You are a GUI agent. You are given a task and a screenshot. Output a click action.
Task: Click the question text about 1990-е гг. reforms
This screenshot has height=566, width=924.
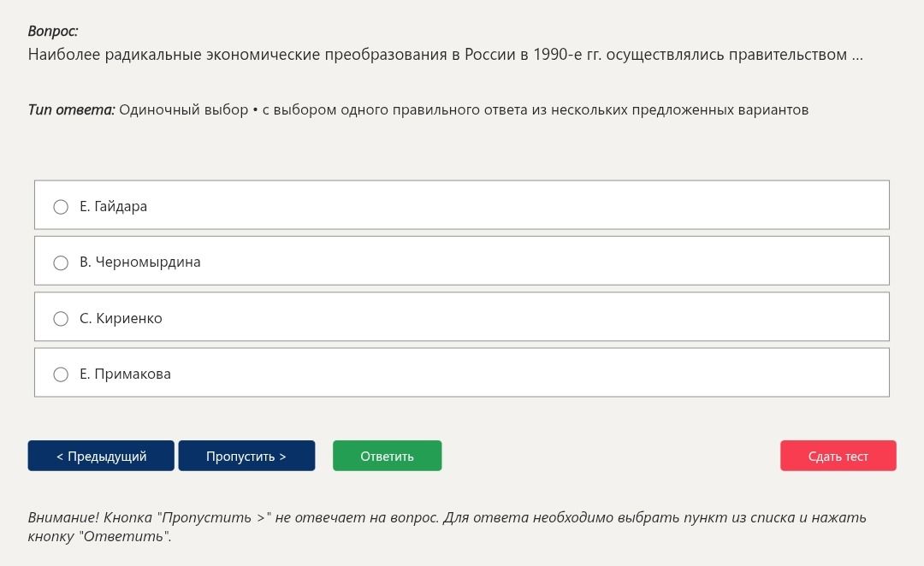446,55
